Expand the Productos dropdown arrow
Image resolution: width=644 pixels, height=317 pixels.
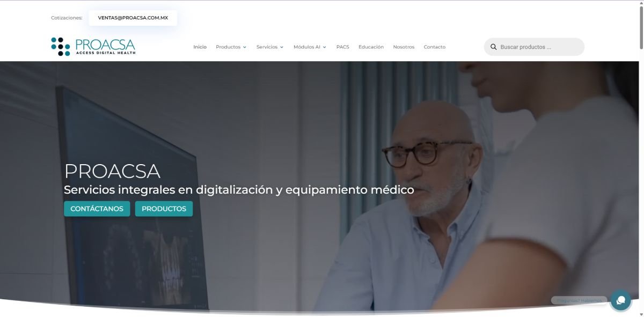(245, 47)
